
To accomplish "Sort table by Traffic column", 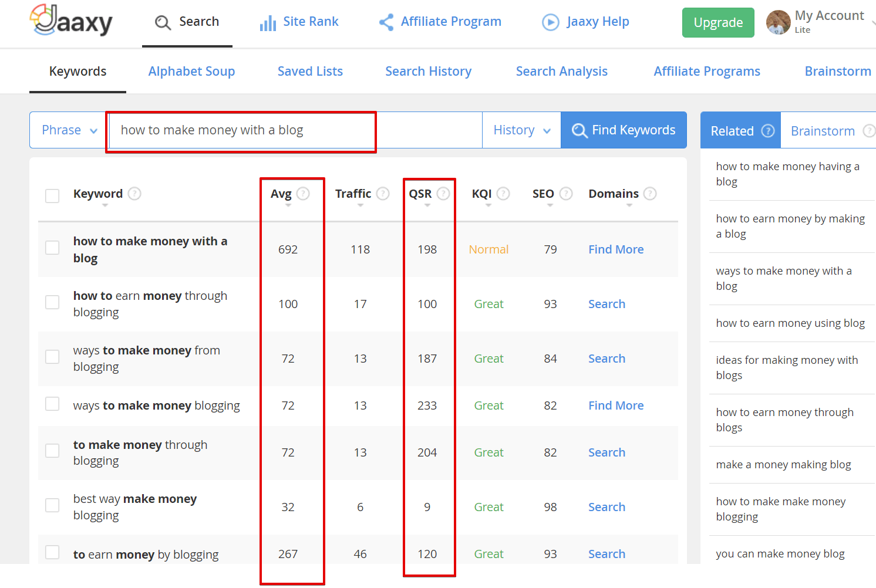I will click(x=360, y=205).
